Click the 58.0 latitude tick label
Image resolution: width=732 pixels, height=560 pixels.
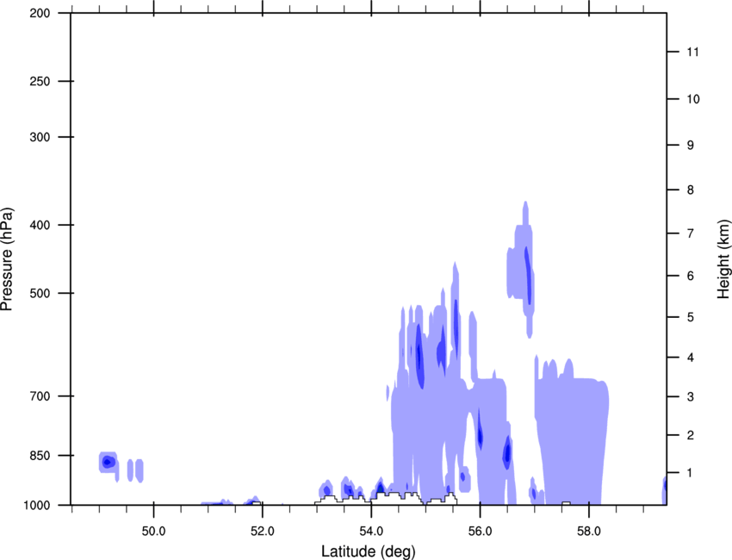click(x=589, y=532)
